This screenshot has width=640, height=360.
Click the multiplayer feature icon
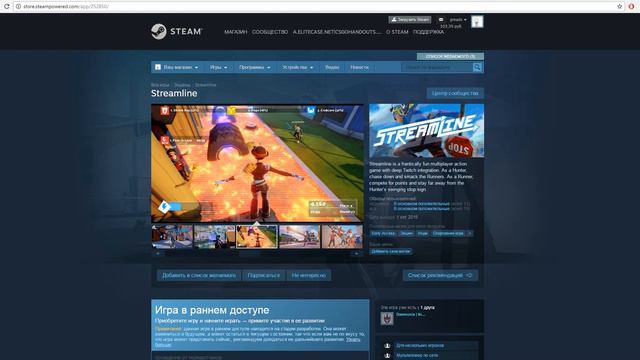[387, 345]
